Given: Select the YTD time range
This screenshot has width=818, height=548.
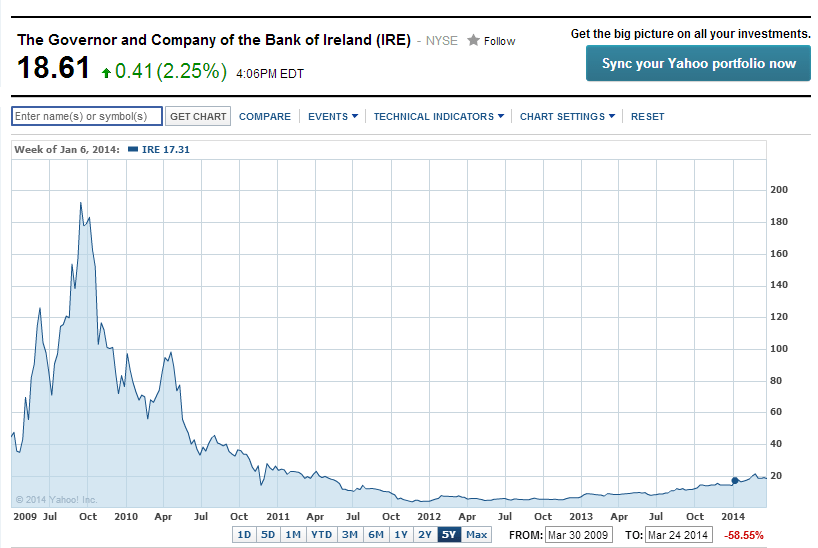Looking at the screenshot, I should coord(321,534).
